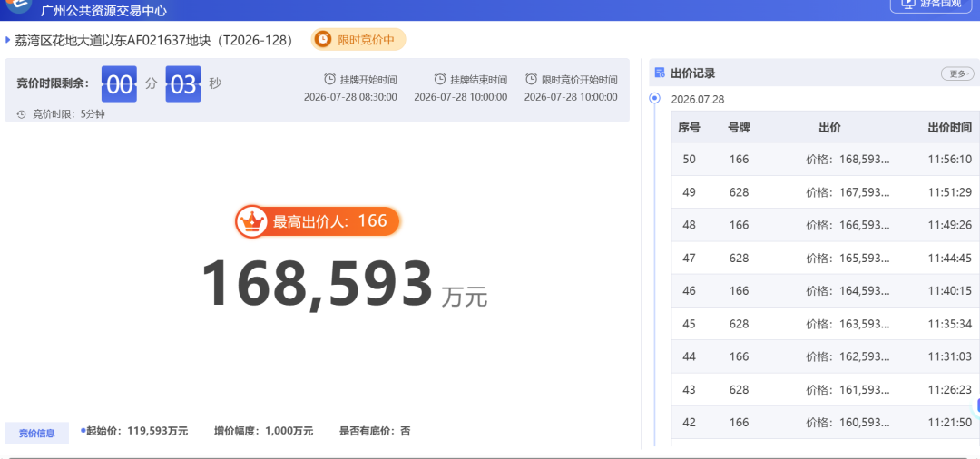Screen dimensions: 980x459
Task: Click the current price 168,593
Action: pyautogui.click(x=317, y=284)
